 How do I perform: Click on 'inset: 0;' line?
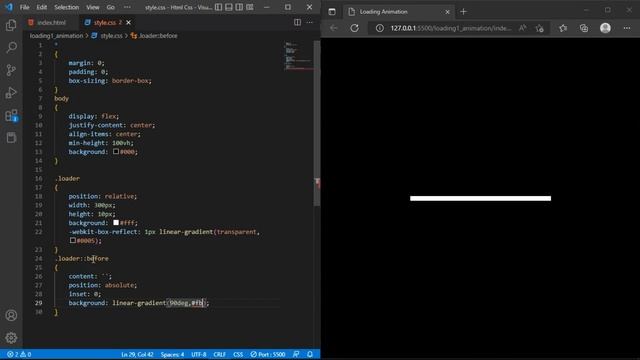point(84,294)
